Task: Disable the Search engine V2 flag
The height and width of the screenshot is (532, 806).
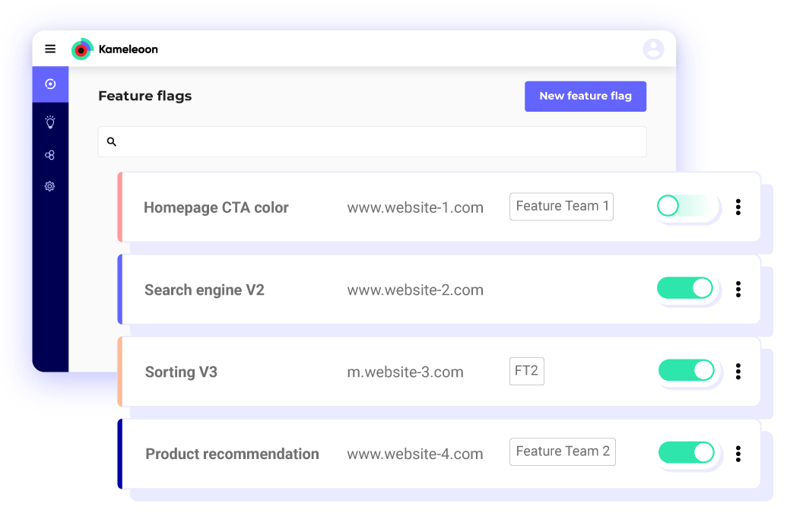Action: point(686,289)
